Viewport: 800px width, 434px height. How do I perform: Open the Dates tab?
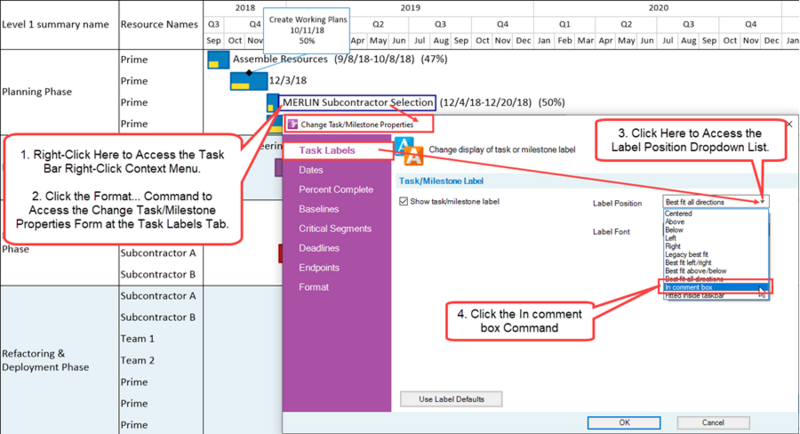coord(311,170)
